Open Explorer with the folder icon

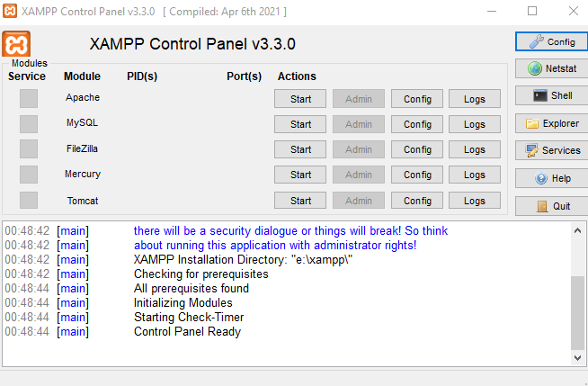(552, 123)
